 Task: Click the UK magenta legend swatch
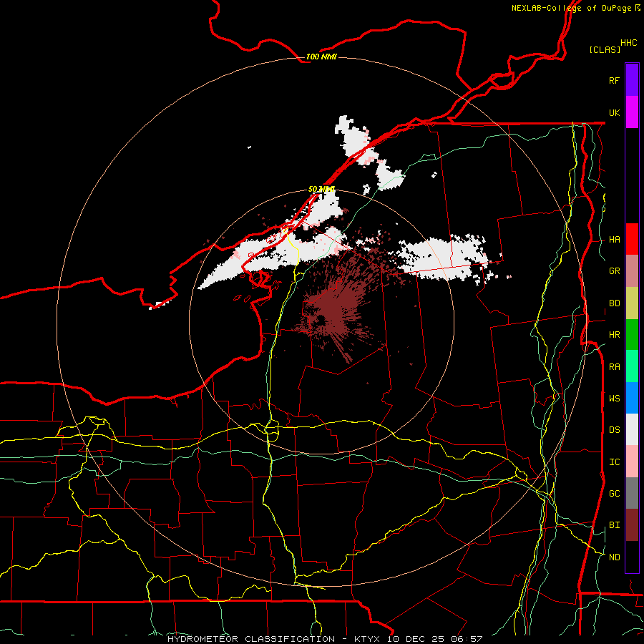(632, 112)
